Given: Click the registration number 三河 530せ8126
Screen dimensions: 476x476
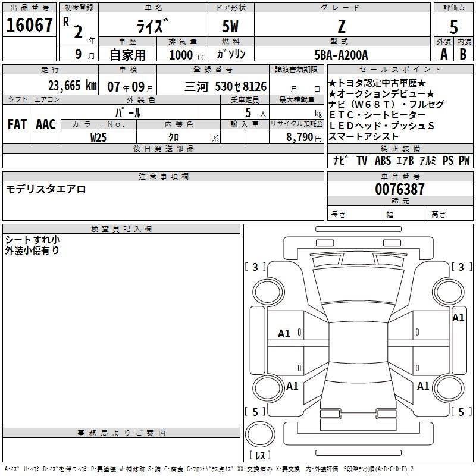Looking at the screenshot, I should [226, 86].
